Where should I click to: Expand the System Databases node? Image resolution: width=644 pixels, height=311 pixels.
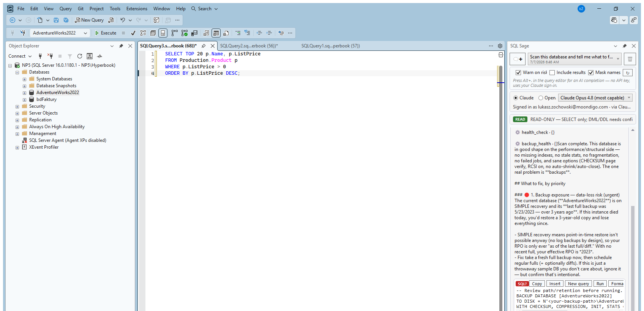tap(24, 79)
